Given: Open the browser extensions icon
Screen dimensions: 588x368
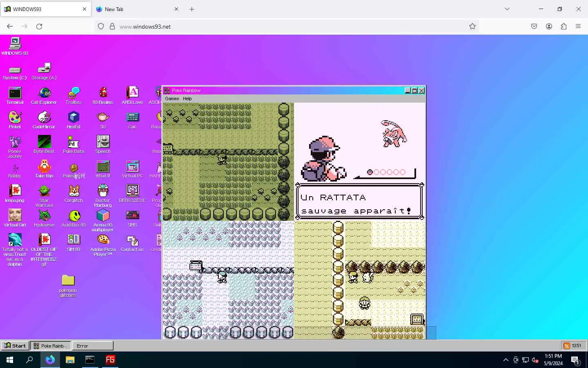Looking at the screenshot, I should [563, 26].
